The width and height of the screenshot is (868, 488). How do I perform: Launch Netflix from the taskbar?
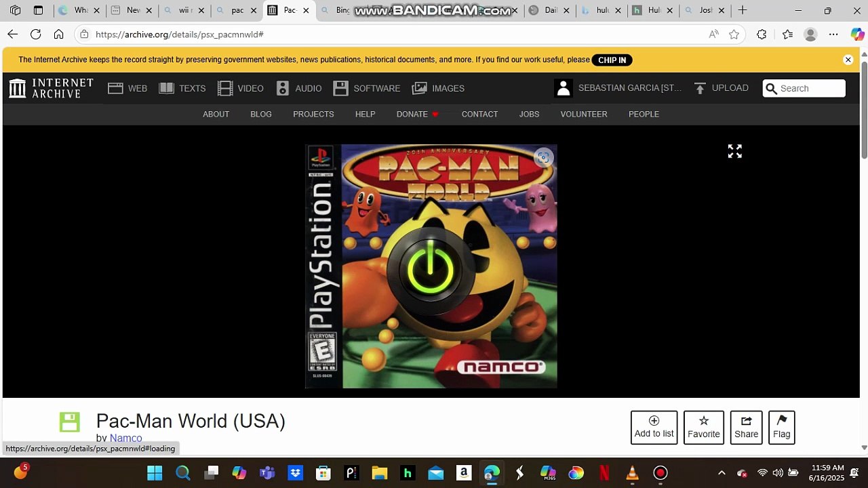[x=604, y=473]
